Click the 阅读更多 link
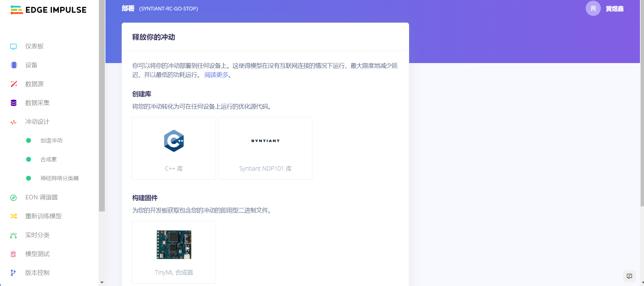 point(216,75)
